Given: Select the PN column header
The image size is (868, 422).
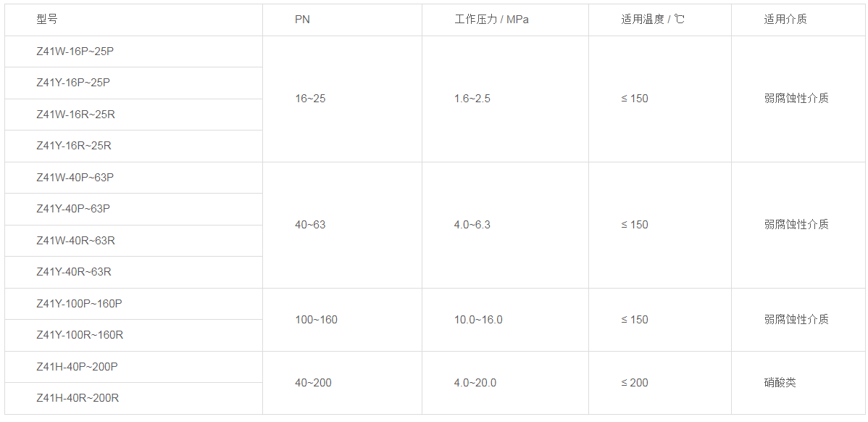Looking at the screenshot, I should coord(302,20).
